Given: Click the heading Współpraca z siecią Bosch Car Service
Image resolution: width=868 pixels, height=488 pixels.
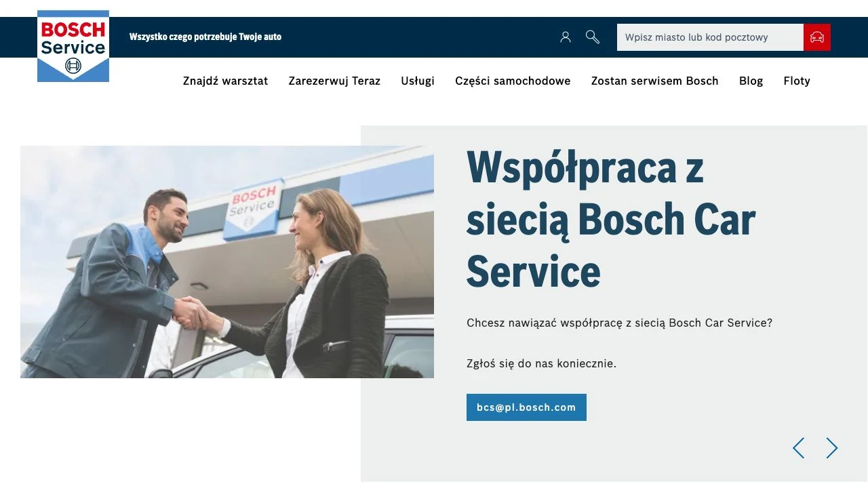Looking at the screenshot, I should (610, 219).
